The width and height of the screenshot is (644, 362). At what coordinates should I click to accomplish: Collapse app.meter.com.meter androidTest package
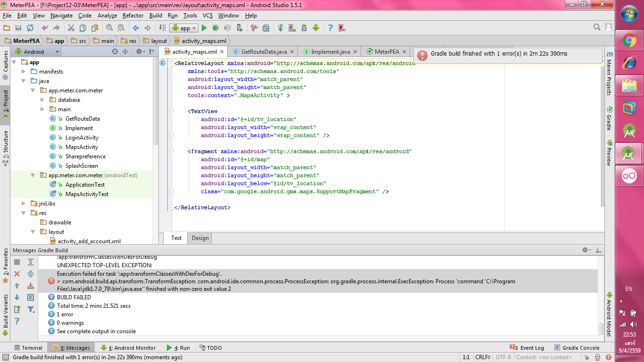[x=33, y=175]
